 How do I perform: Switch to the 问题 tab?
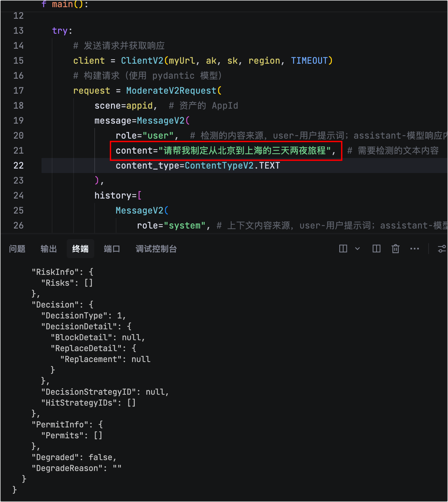(x=17, y=249)
